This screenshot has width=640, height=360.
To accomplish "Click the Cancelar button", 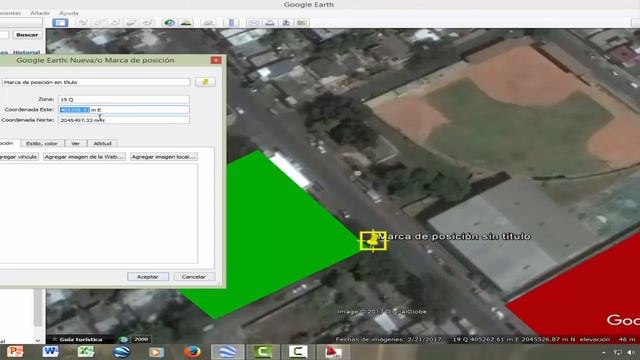I will pos(194,277).
